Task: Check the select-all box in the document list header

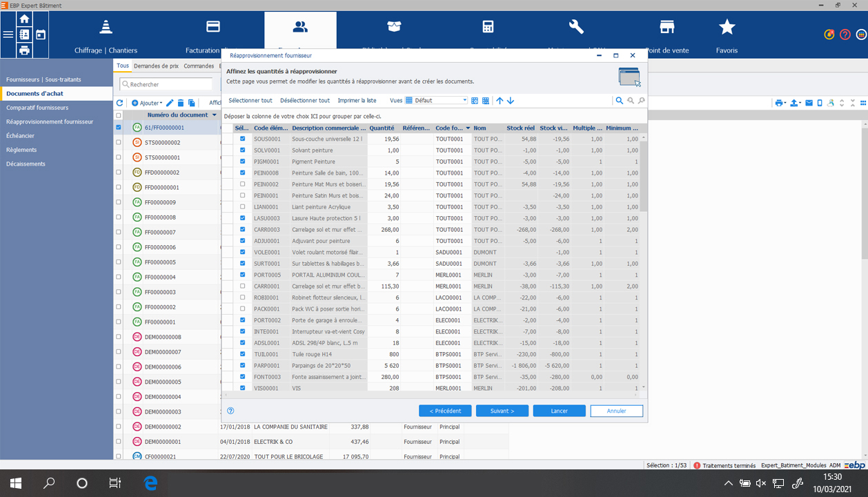Action: (x=119, y=115)
